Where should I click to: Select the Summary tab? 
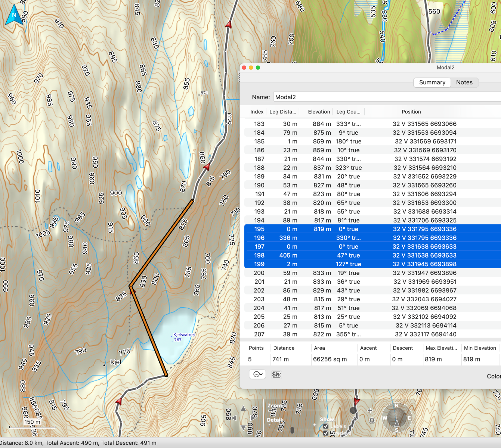[x=432, y=83]
